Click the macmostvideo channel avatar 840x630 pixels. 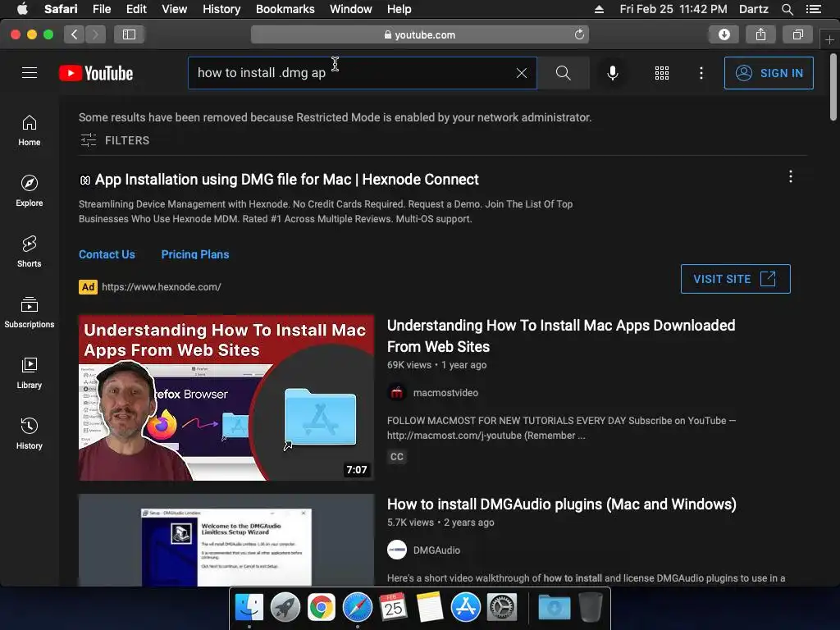point(396,393)
